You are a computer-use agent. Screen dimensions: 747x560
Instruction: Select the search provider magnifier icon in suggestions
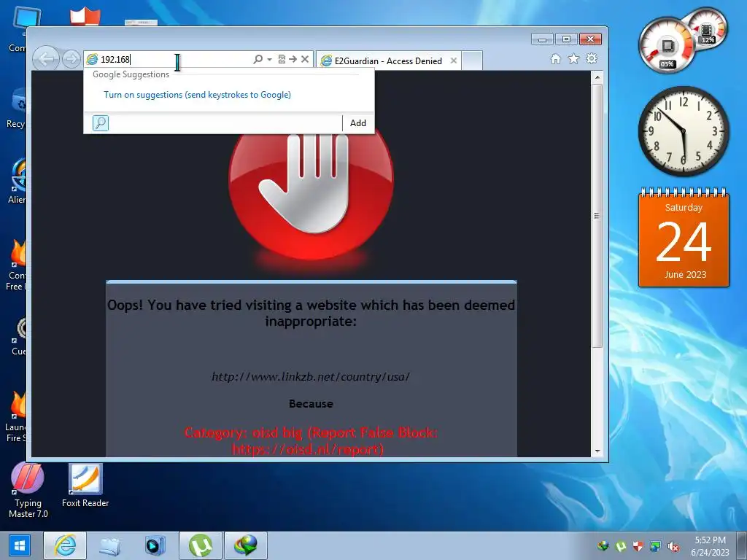101,122
